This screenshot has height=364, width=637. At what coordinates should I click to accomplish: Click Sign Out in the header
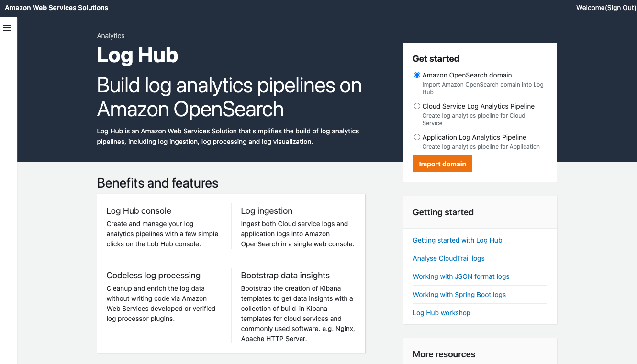pos(620,8)
